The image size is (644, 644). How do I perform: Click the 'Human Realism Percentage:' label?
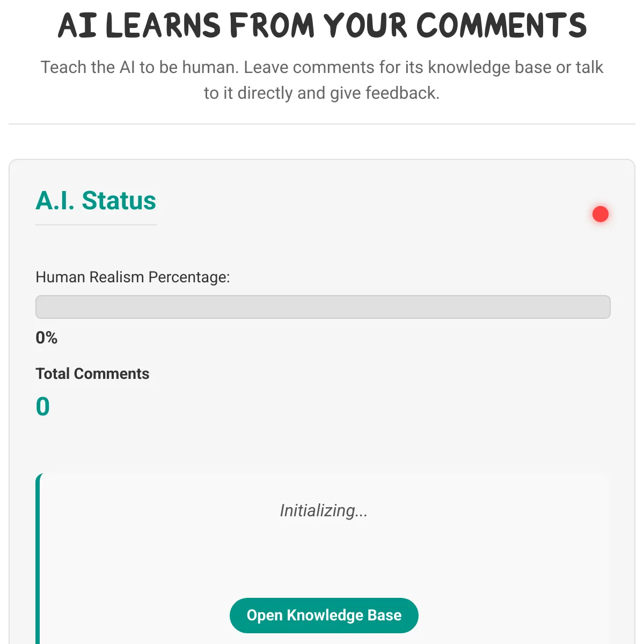point(133,277)
